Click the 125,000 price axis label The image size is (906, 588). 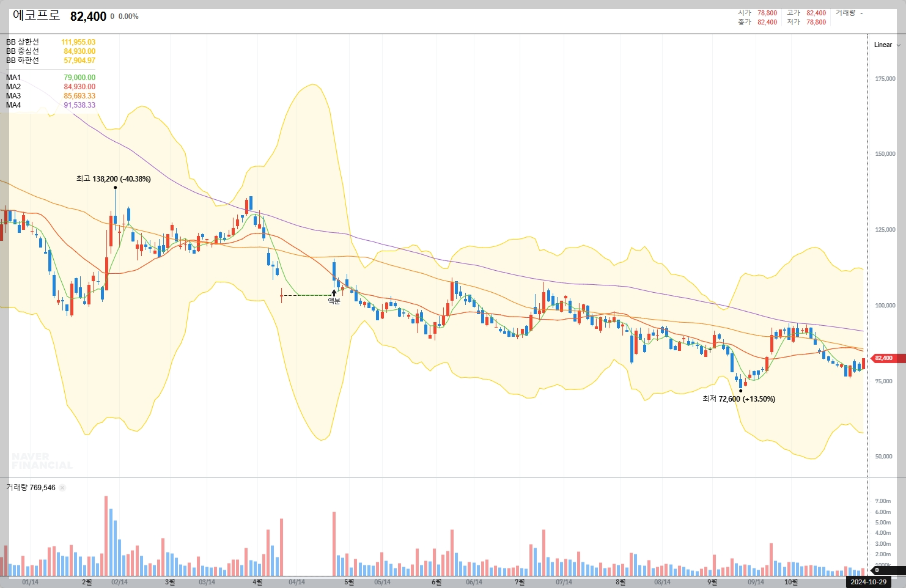(885, 230)
